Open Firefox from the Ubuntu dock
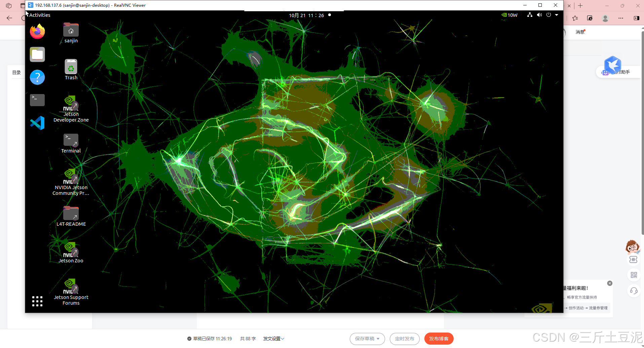 click(x=37, y=32)
